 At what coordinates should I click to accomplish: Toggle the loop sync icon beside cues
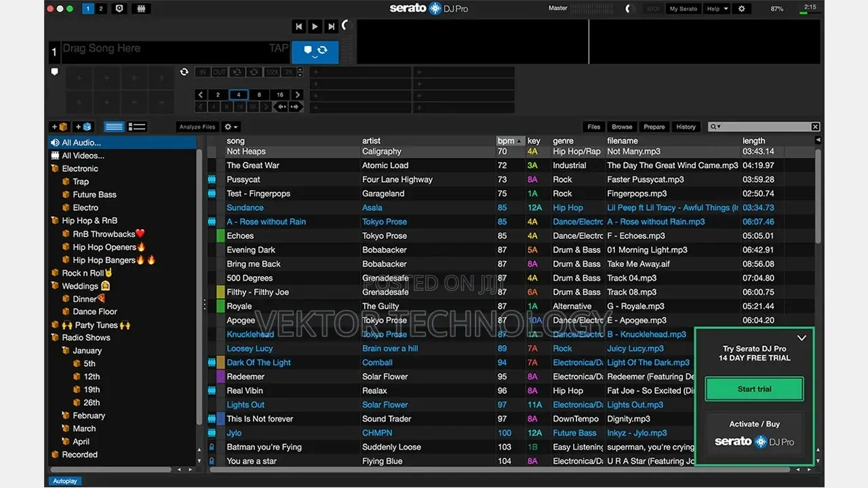[x=184, y=72]
